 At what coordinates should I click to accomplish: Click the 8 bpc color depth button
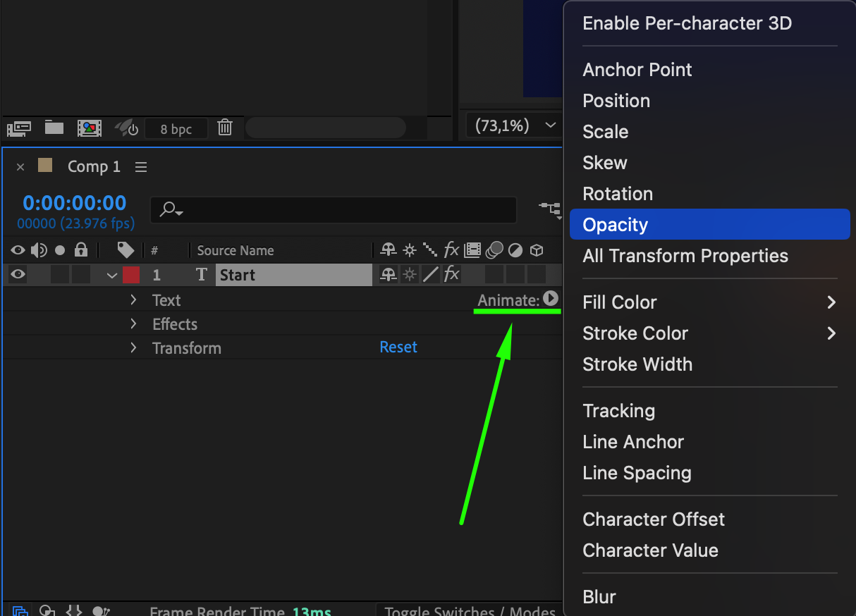(x=176, y=129)
